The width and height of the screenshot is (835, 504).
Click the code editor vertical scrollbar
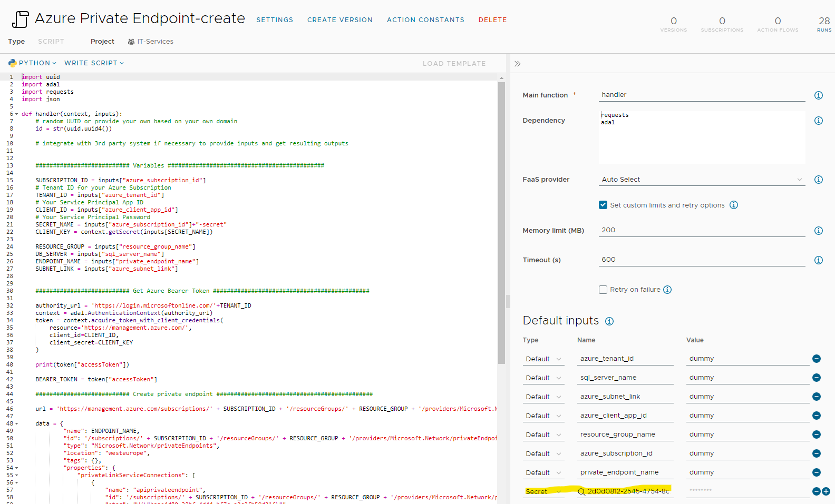pyautogui.click(x=501, y=223)
